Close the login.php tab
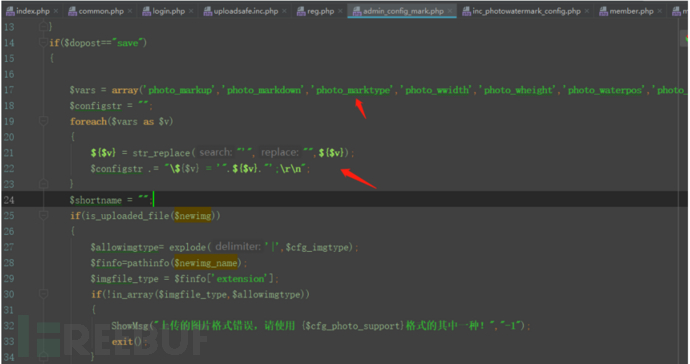The width and height of the screenshot is (690, 364). point(191,11)
